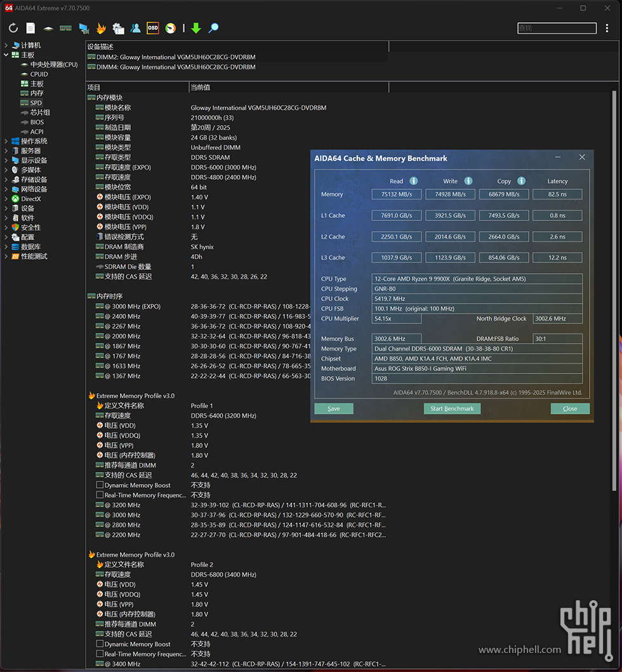Click the Motherboard field Asus ROG Strix B850-I
Screen dimensions: 622x672
tap(477, 368)
